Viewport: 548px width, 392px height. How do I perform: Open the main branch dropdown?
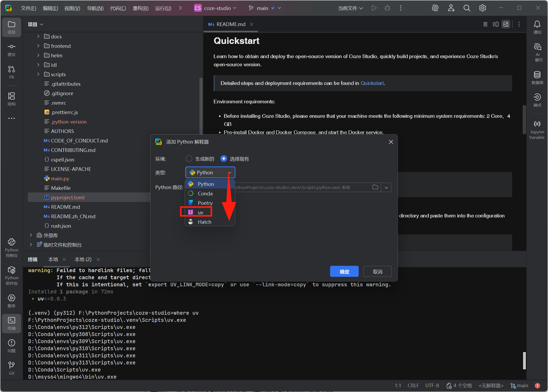265,8
